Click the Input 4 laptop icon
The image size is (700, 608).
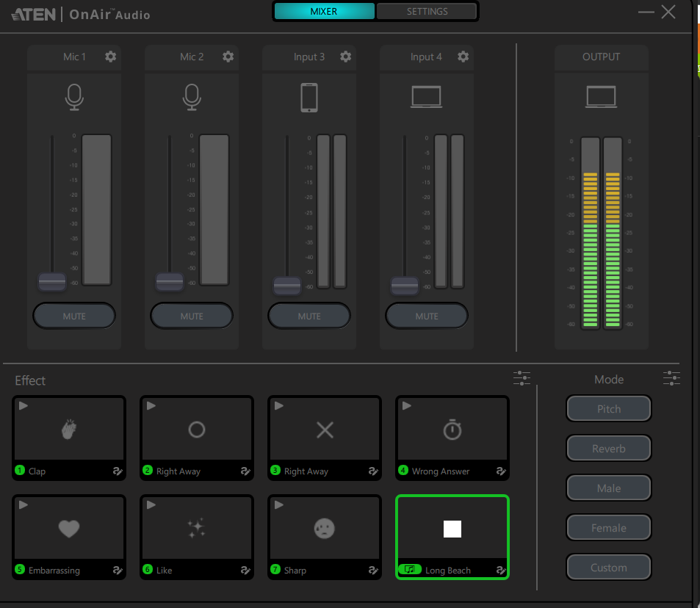click(426, 97)
